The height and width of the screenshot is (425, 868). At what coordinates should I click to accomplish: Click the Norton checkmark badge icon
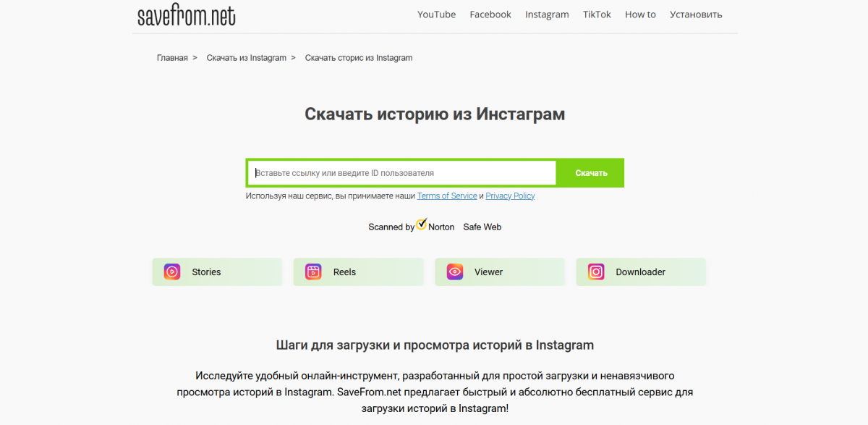point(422,224)
